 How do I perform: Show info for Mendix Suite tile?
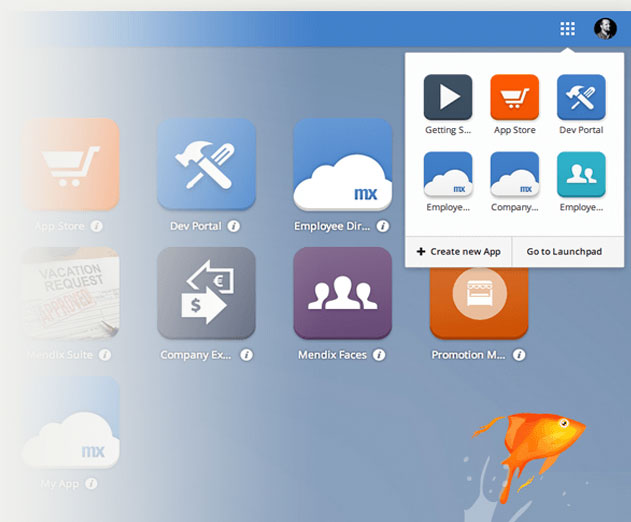click(105, 355)
